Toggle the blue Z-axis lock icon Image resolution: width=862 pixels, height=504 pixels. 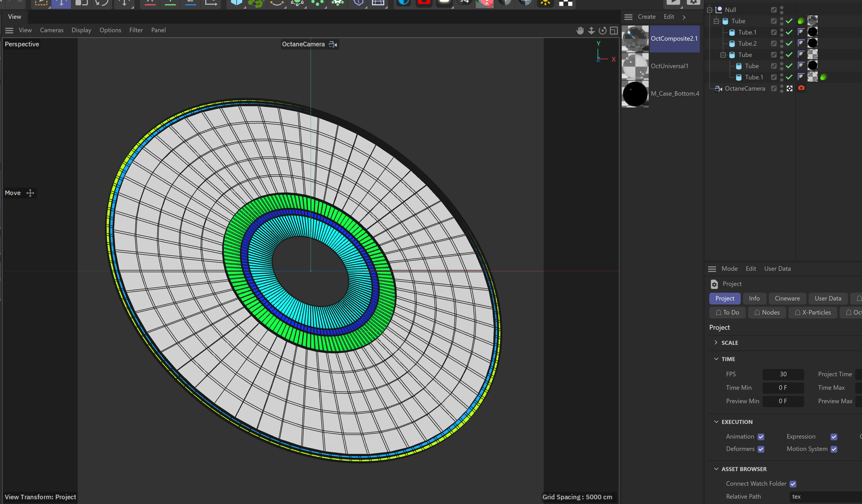[x=191, y=3]
